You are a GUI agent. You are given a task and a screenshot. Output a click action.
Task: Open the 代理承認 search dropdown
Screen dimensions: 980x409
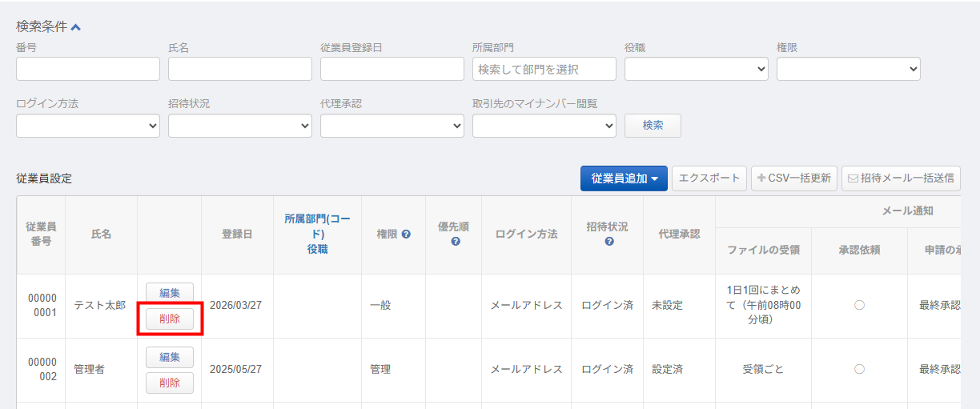click(x=392, y=126)
